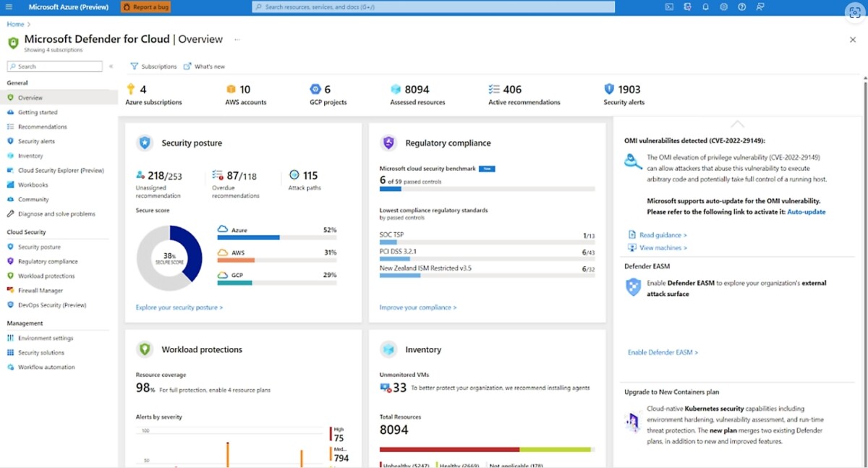
Task: Open the Cloud Shell terminal
Action: coord(669,7)
